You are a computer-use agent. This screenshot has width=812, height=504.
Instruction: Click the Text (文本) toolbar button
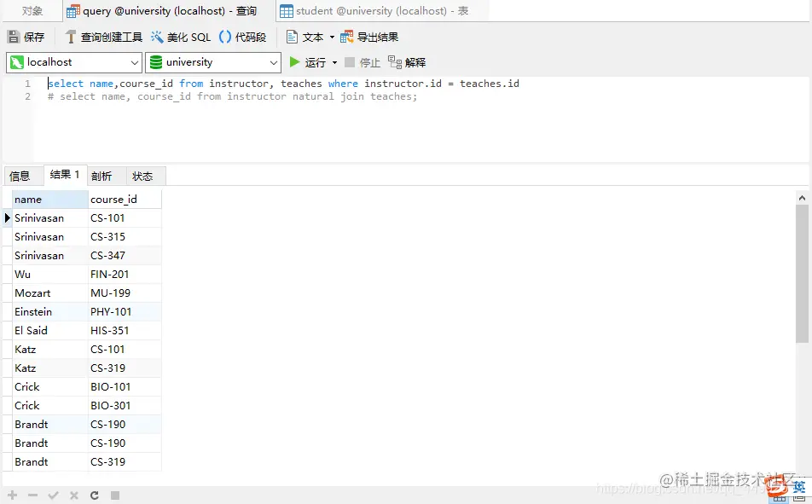[x=305, y=37]
